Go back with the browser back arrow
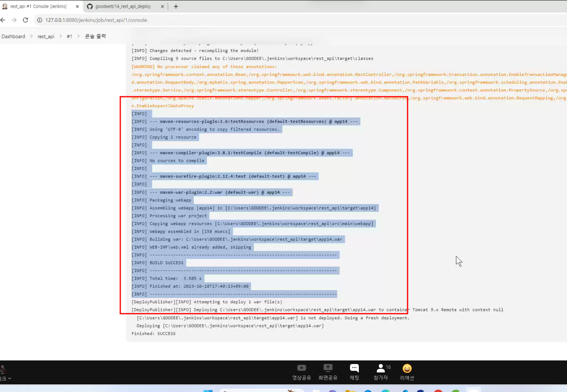Viewport: 567px width, 392px height. (3, 20)
